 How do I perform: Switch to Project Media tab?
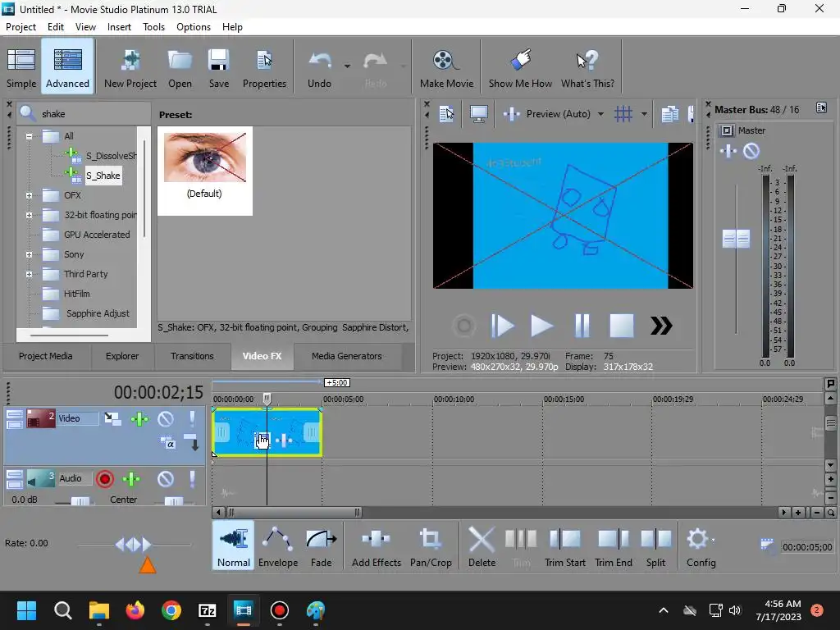[46, 356]
